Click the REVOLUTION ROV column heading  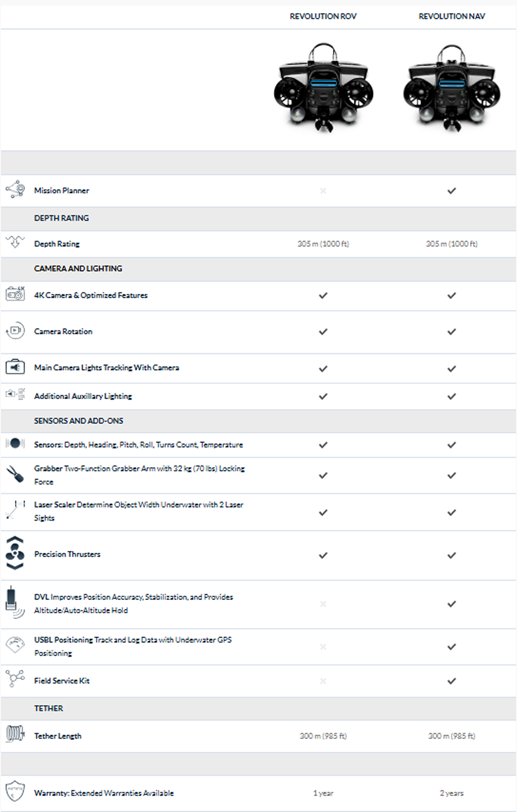point(323,16)
